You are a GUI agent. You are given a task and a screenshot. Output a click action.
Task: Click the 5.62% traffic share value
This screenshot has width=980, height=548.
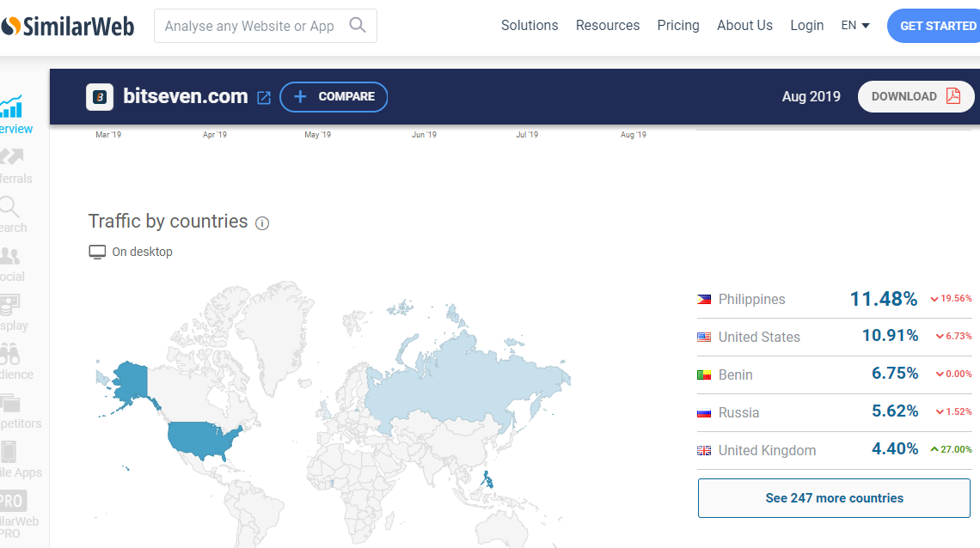point(895,411)
